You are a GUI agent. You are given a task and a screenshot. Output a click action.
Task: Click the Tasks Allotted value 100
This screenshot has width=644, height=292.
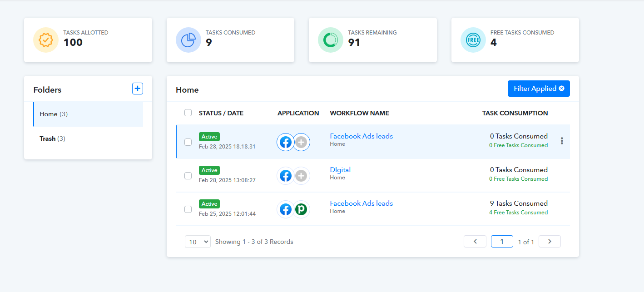point(73,43)
